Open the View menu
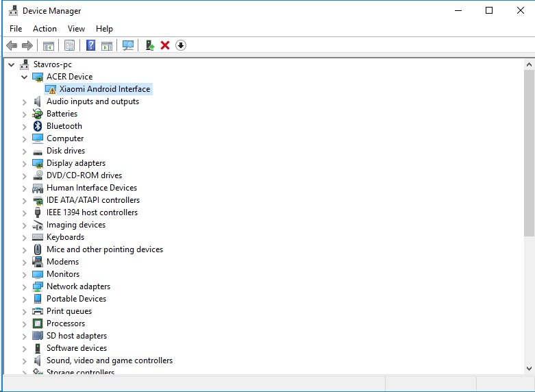 click(x=76, y=29)
